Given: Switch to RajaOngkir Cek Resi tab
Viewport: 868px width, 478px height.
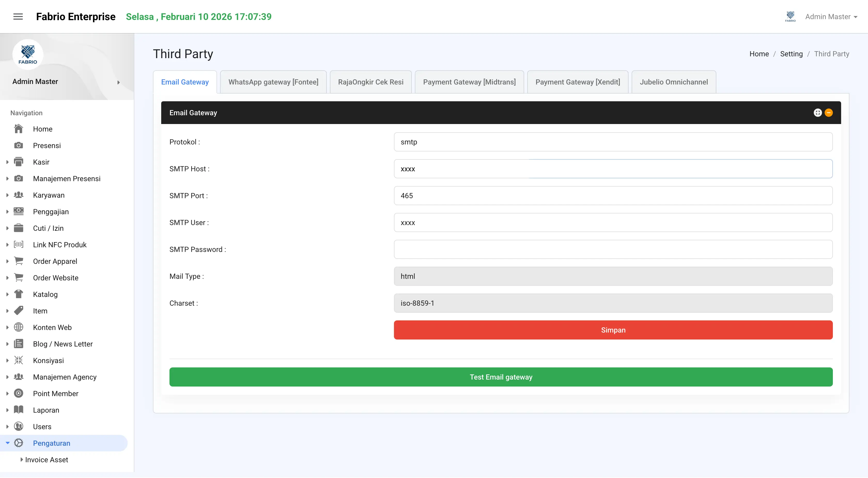Looking at the screenshot, I should (371, 82).
